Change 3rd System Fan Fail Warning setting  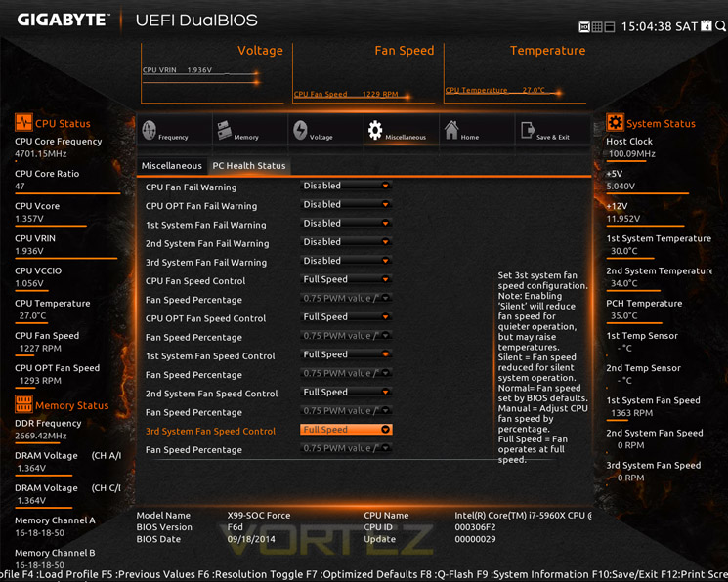346,261
